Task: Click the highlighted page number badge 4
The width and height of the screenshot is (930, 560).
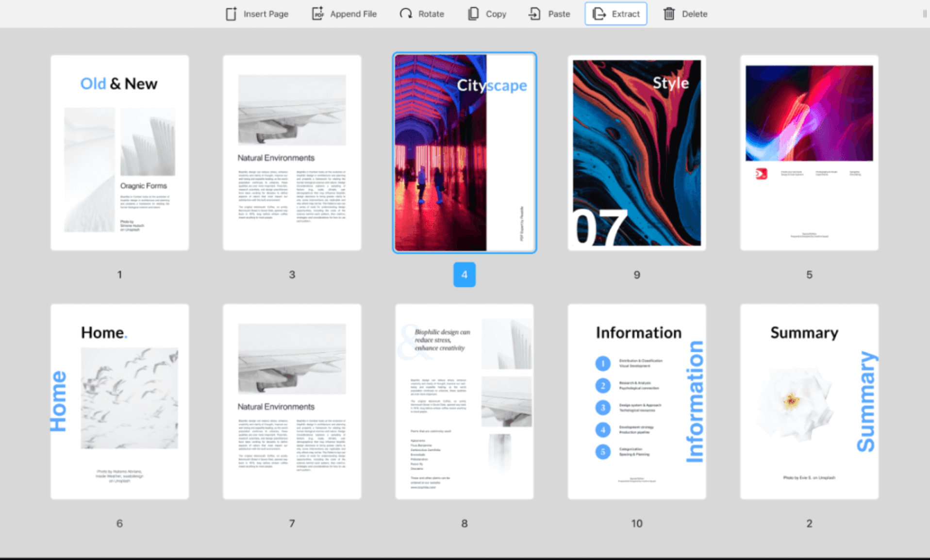Action: (464, 274)
